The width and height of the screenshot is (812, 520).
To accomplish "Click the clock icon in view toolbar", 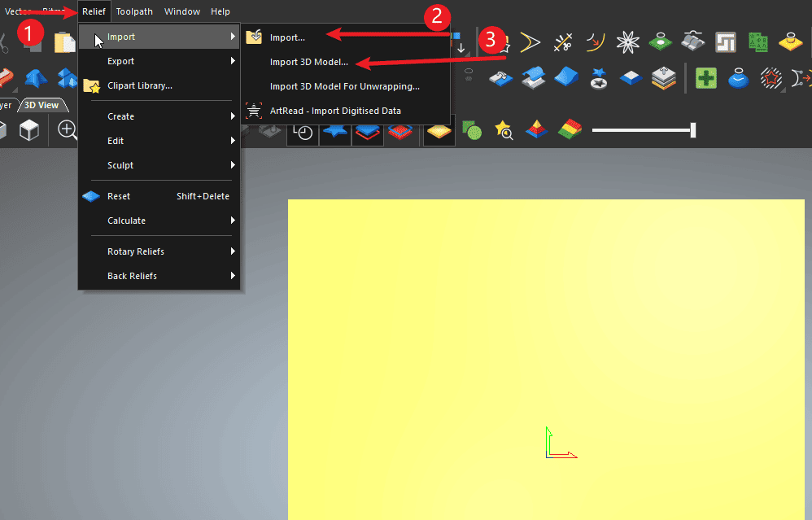I will [304, 132].
